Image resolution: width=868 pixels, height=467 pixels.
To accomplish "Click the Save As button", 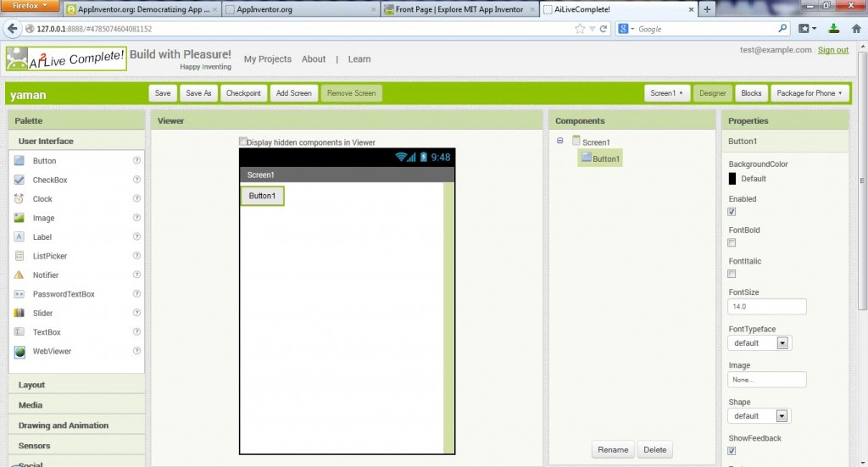I will click(198, 93).
